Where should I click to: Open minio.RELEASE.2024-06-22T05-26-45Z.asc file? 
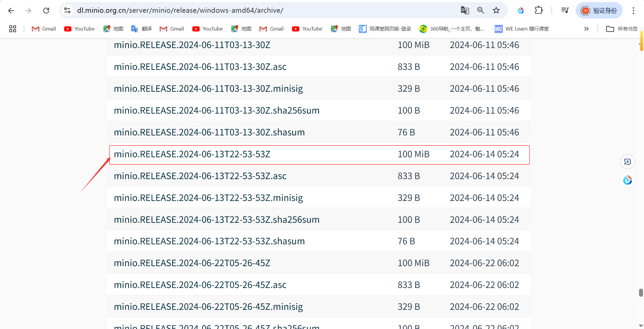[200, 285]
